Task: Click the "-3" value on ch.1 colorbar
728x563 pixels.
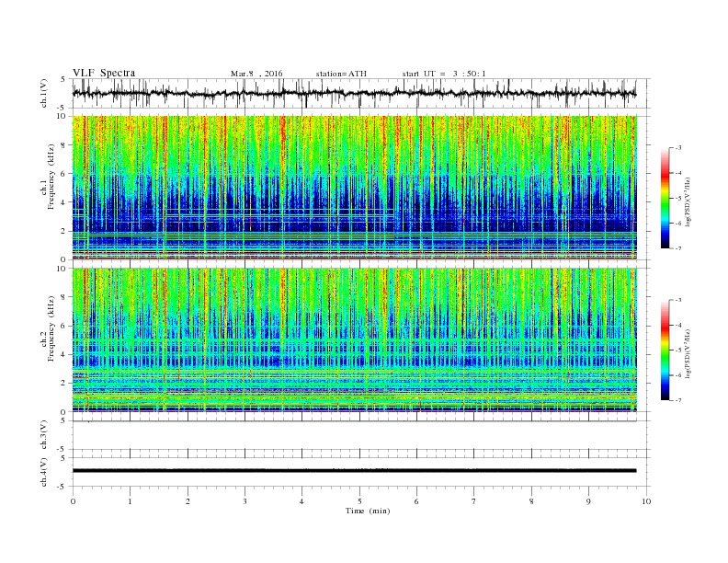Action: [678, 148]
